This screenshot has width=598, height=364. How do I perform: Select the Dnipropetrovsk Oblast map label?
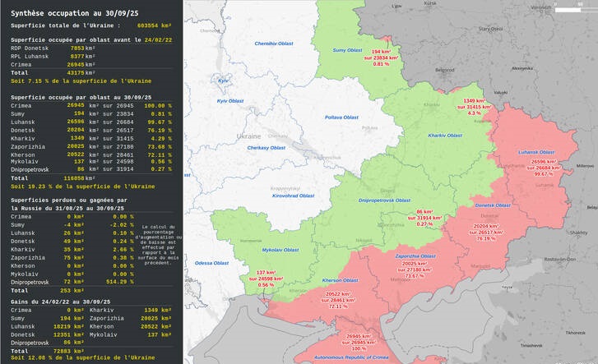pos(382,200)
